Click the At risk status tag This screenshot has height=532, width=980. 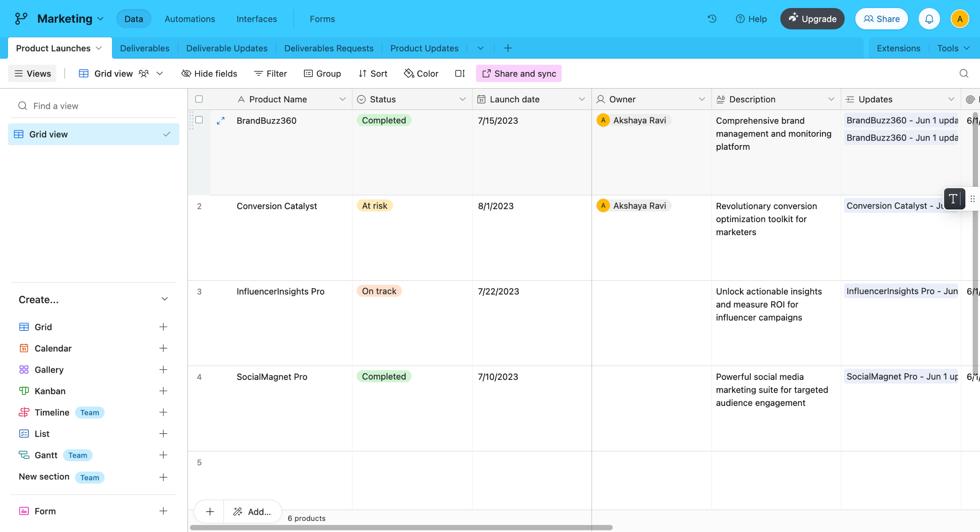(374, 206)
